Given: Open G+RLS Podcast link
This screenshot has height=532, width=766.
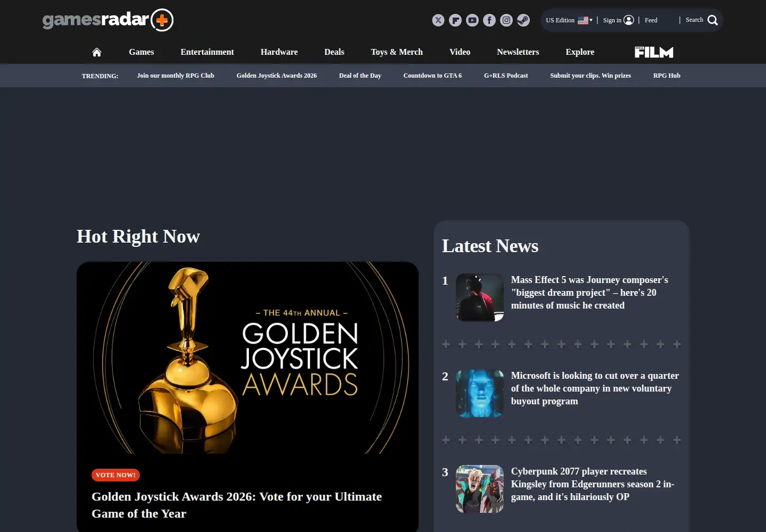Looking at the screenshot, I should (x=506, y=76).
